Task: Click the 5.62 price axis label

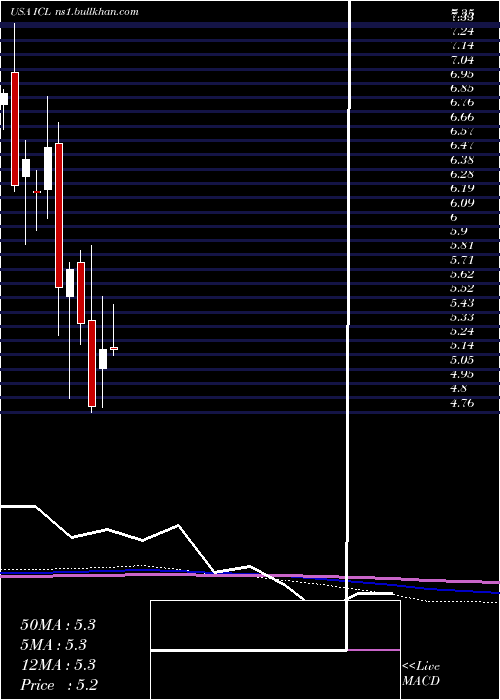Action: [x=462, y=274]
